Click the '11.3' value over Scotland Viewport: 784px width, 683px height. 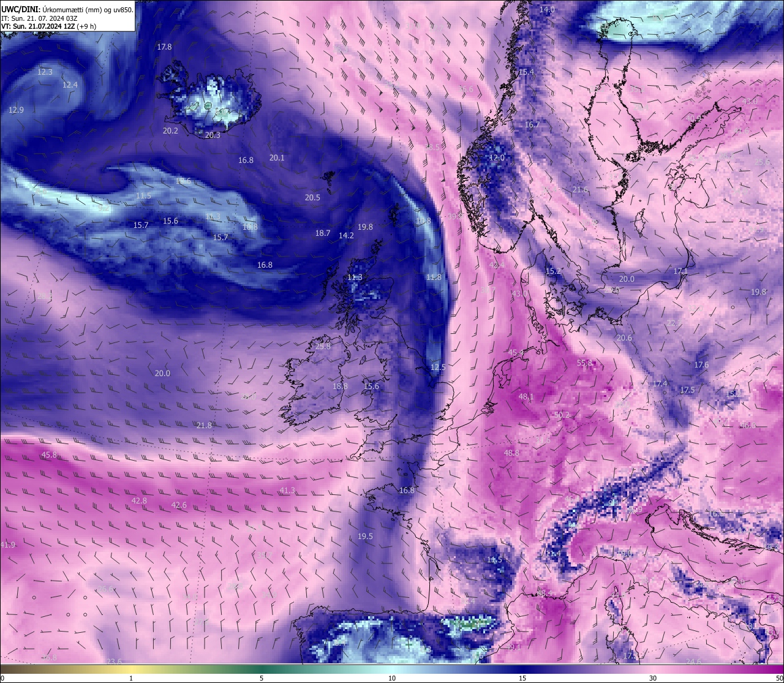pyautogui.click(x=355, y=277)
